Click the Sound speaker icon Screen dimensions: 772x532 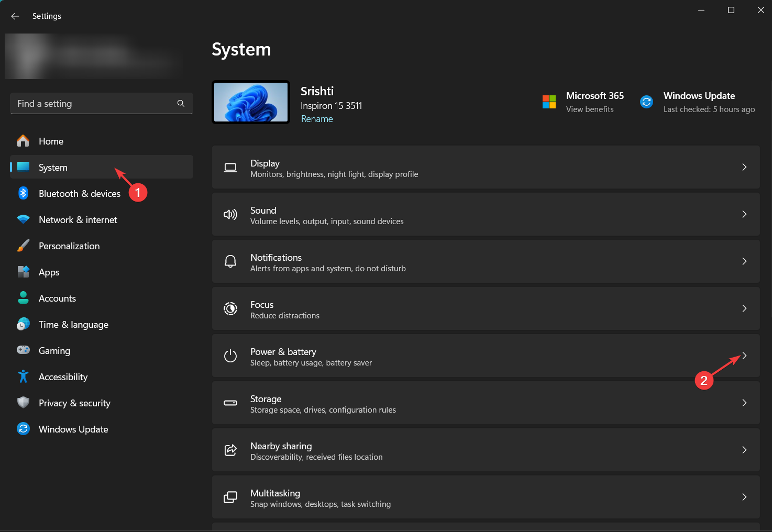pyautogui.click(x=230, y=214)
